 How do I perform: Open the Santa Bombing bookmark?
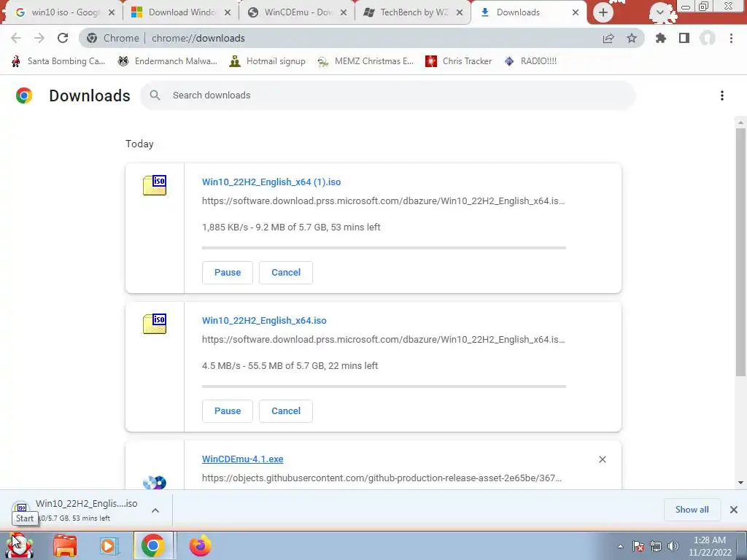click(x=58, y=61)
